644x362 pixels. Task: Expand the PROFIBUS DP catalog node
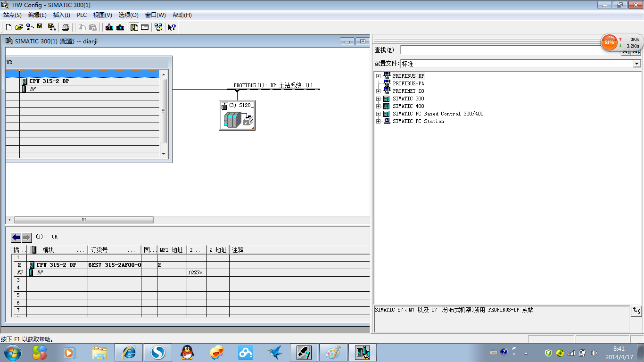pyautogui.click(x=378, y=76)
